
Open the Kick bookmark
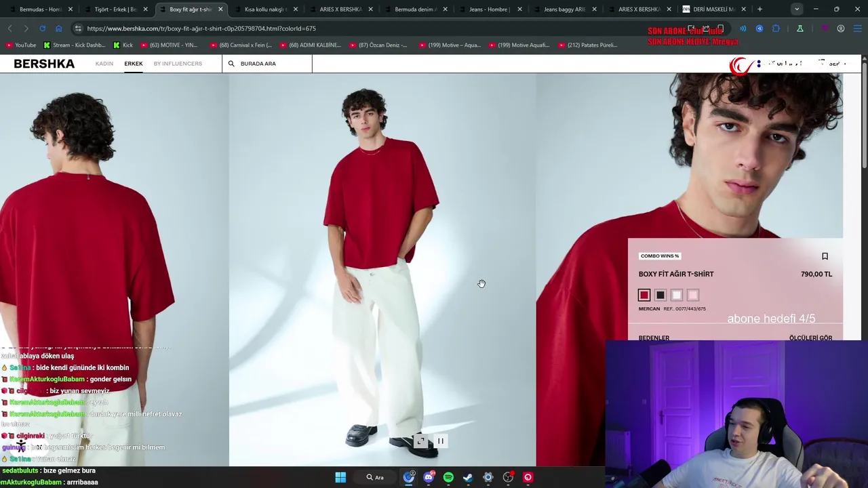point(123,45)
